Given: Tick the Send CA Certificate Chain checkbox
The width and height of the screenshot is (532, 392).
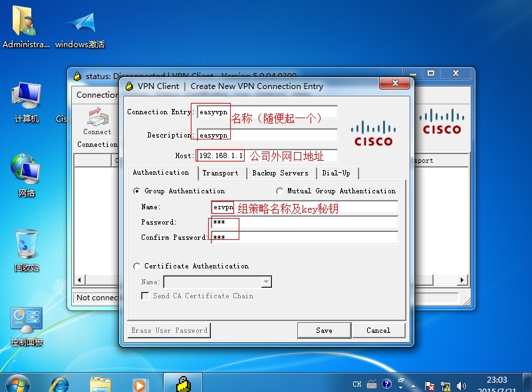Looking at the screenshot, I should pos(145,296).
